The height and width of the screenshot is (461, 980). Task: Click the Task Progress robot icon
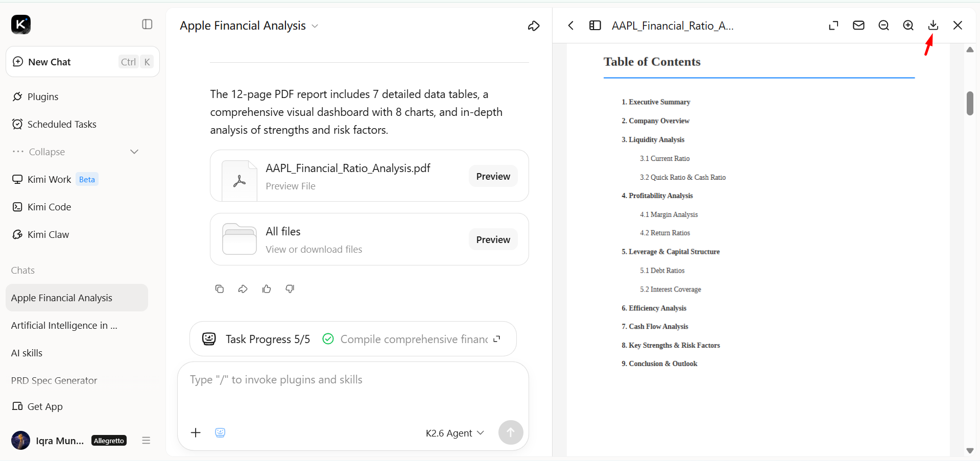pos(209,339)
